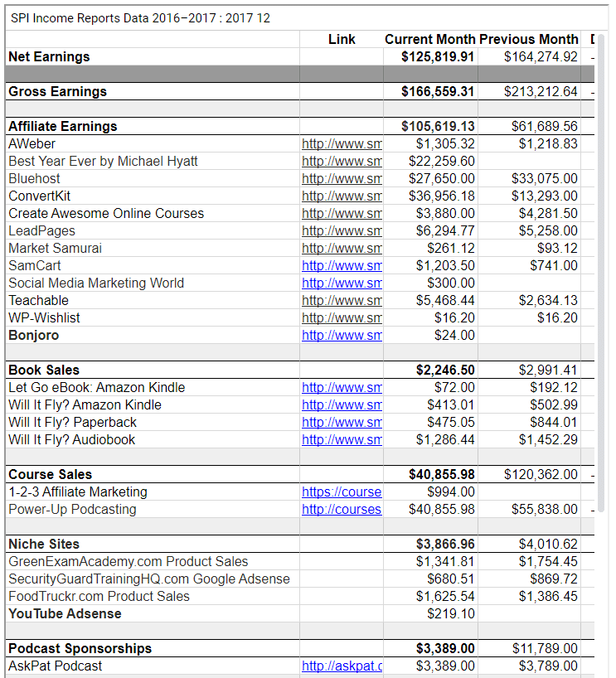Open the AWeber affiliate link
The width and height of the screenshot is (616, 678).
(x=342, y=143)
